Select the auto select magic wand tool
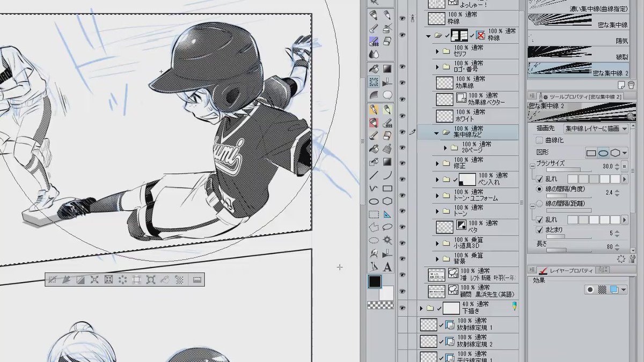Viewport: 644px width, 362px height. [387, 240]
